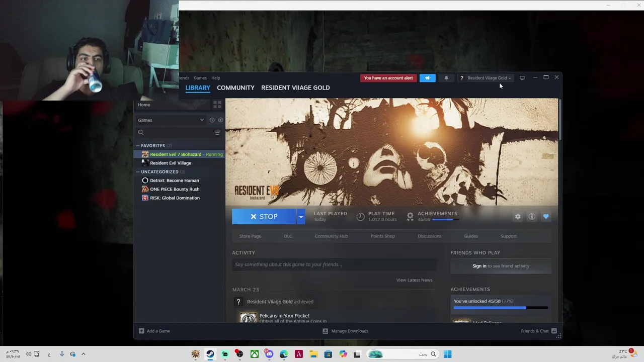The width and height of the screenshot is (644, 362).
Task: Click the Sign in link
Action: (x=479, y=266)
